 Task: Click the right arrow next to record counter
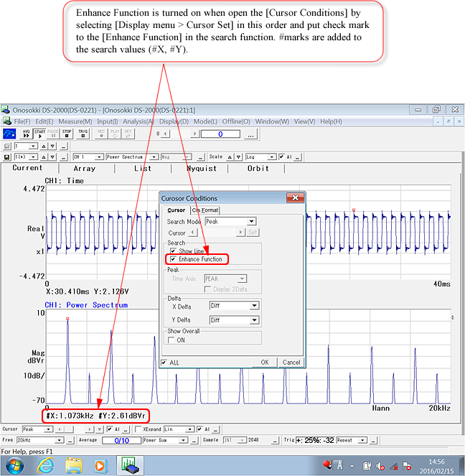pyautogui.click(x=194, y=134)
